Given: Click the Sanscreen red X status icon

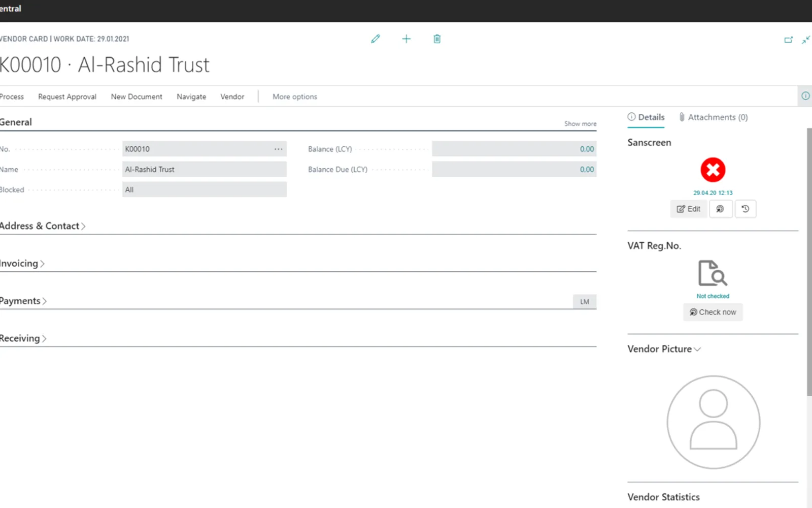Looking at the screenshot, I should 713,170.
